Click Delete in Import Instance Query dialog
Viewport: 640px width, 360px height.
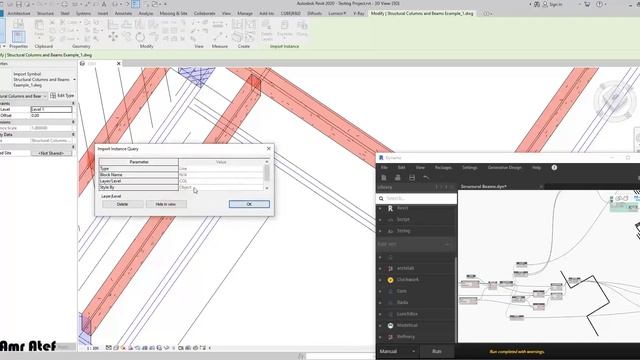click(x=122, y=204)
